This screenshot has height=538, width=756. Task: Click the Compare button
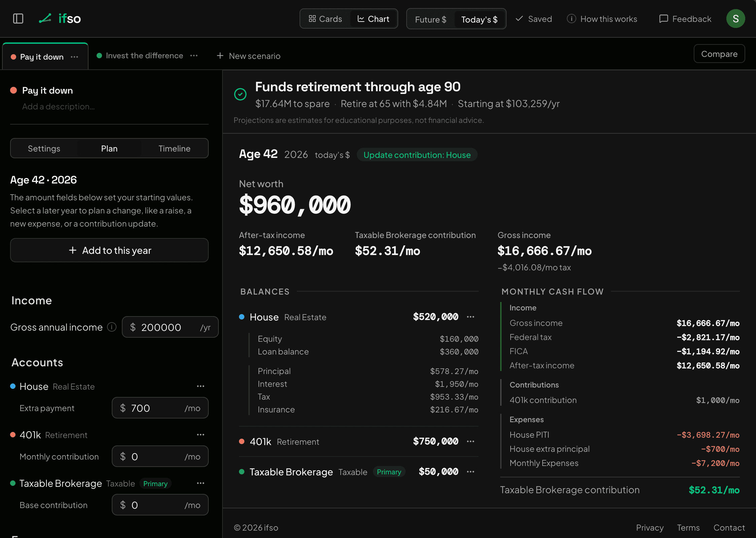click(719, 54)
